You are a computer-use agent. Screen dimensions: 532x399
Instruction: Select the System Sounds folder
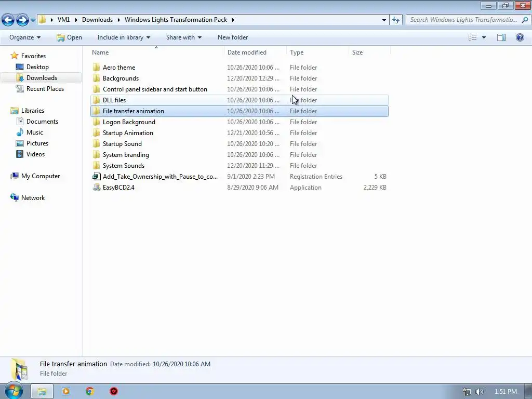[x=240, y=166]
